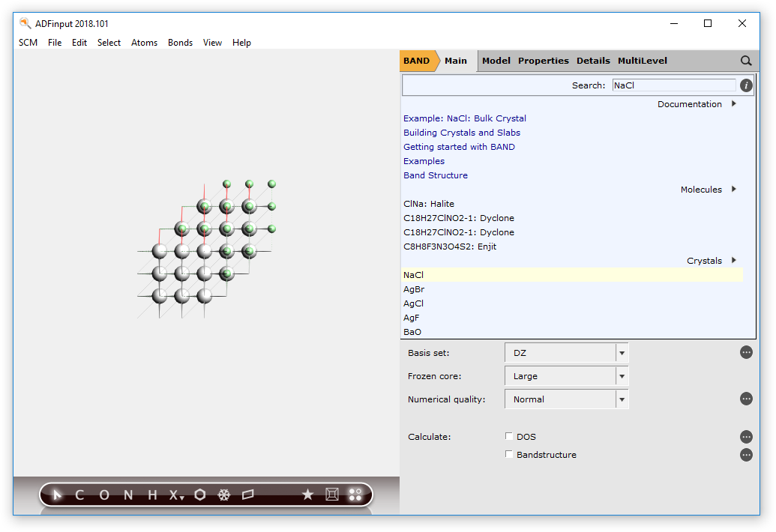Switch to the Model tab
This screenshot has width=776, height=532.
(x=496, y=61)
